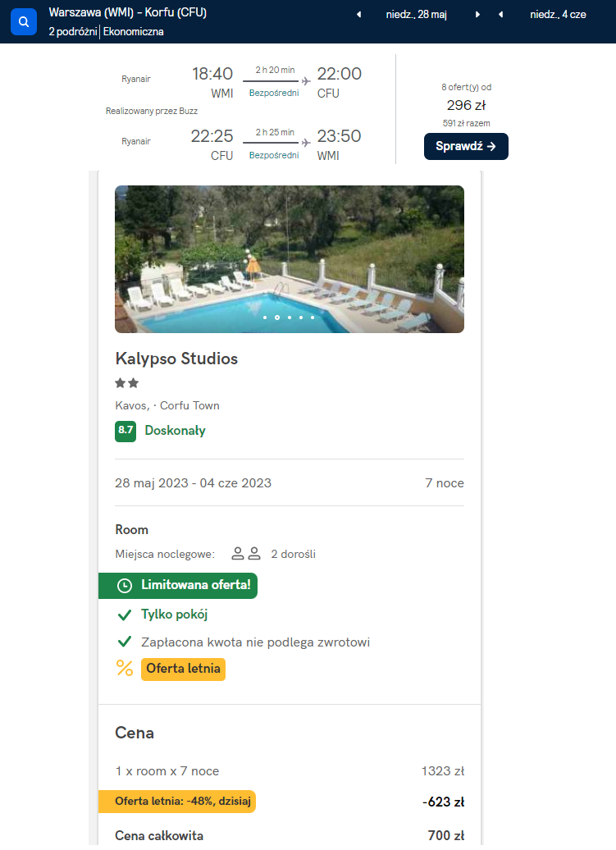Click the checkmark next to non-refundable note
The height and width of the screenshot is (850, 616).
tap(125, 642)
